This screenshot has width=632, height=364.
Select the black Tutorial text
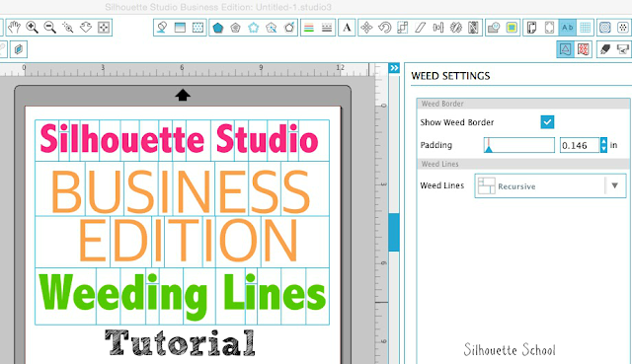[x=180, y=342]
